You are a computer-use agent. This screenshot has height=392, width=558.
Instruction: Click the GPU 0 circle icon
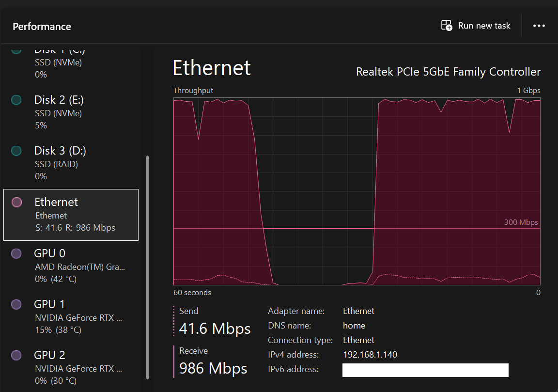point(16,253)
